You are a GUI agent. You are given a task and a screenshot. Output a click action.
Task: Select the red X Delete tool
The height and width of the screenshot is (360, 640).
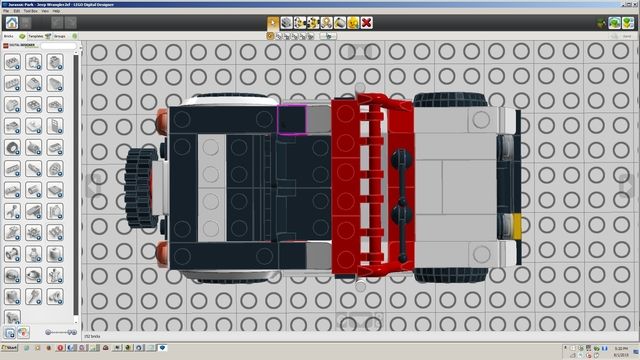coord(367,23)
